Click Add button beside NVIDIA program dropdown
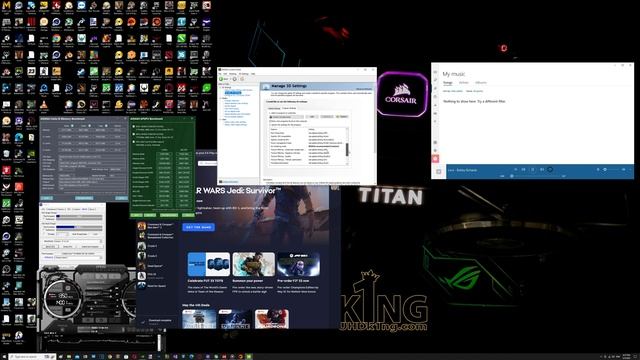Image resolution: width=640 pixels, height=360 pixels. pyautogui.click(x=312, y=117)
